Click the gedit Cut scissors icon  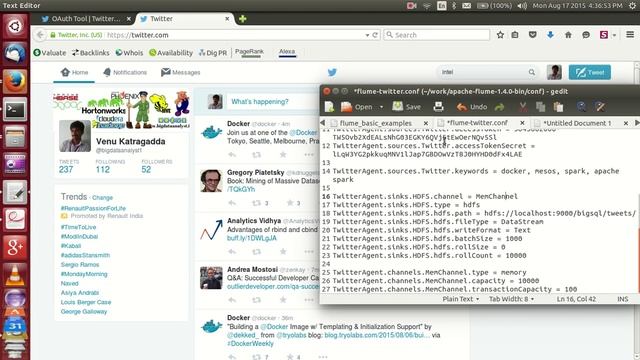coord(522,107)
